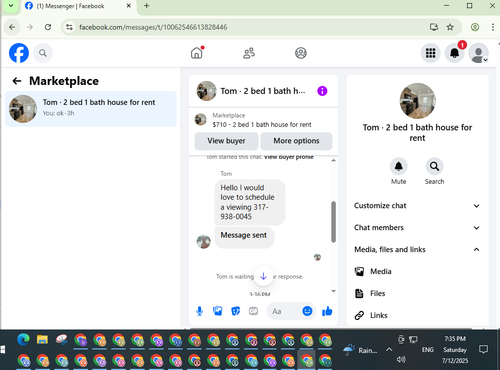Screen dimensions: 500x370
Task: Click Tom's 'Hello I would love' message
Action: tap(250, 202)
